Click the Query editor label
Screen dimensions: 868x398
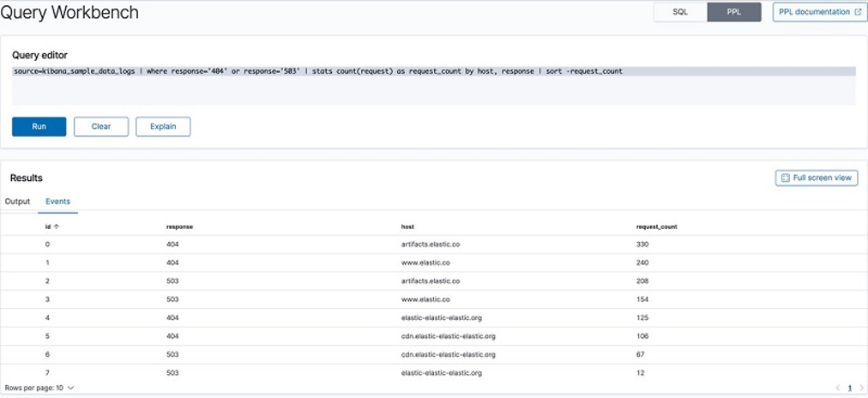(39, 56)
